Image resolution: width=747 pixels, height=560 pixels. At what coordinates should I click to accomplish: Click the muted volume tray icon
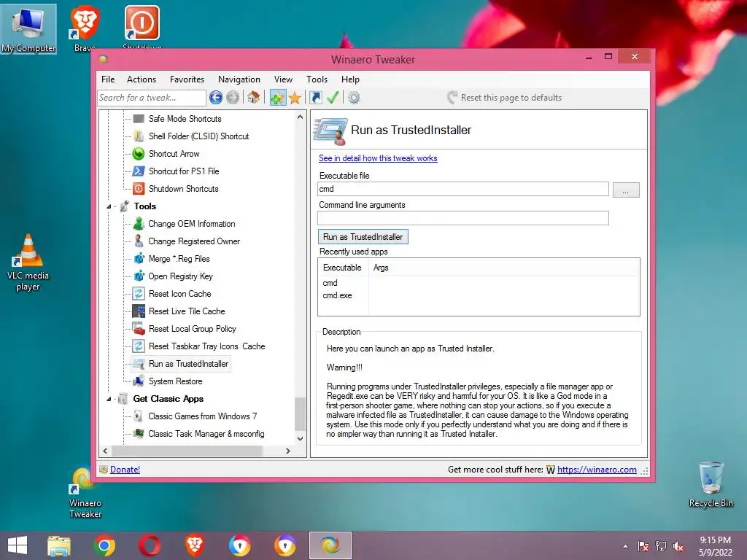pyautogui.click(x=678, y=546)
